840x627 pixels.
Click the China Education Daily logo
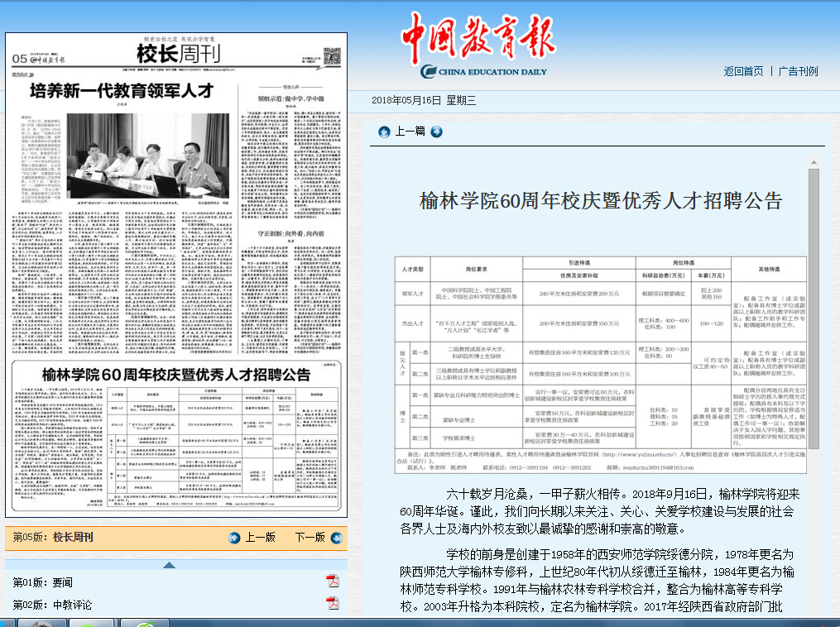(x=479, y=45)
